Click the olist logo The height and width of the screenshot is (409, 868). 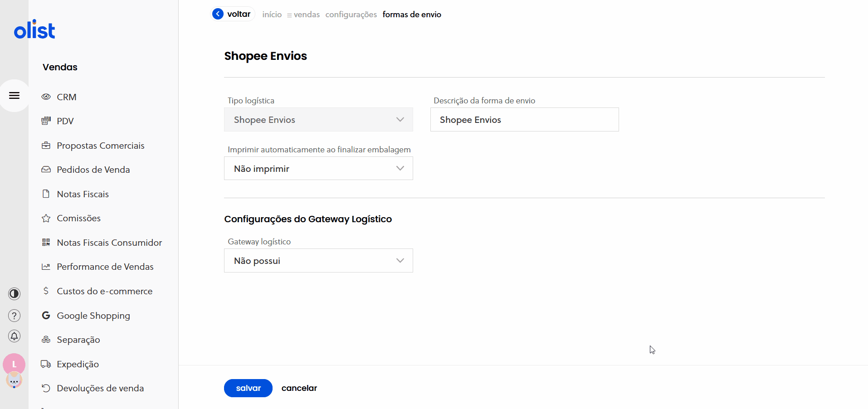pyautogui.click(x=34, y=30)
